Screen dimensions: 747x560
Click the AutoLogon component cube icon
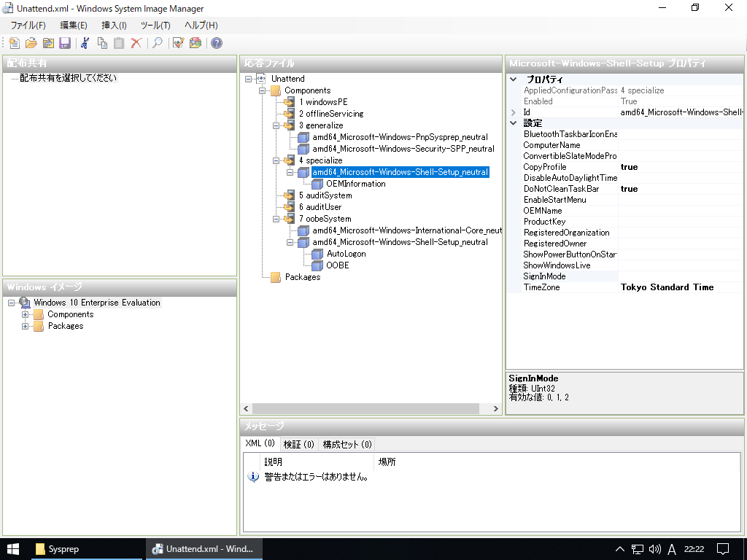coord(317,254)
